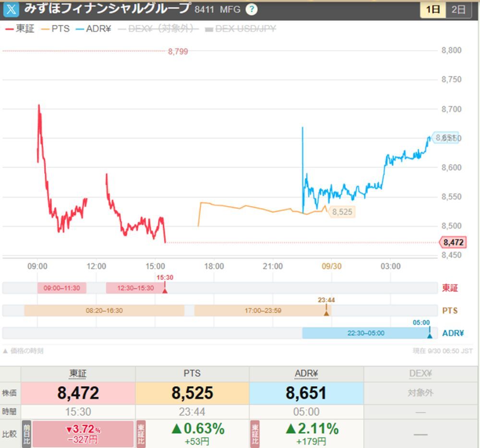The width and height of the screenshot is (480, 448).
Task: Click the 前日比 badge in 東証 column
Action: coord(26,434)
